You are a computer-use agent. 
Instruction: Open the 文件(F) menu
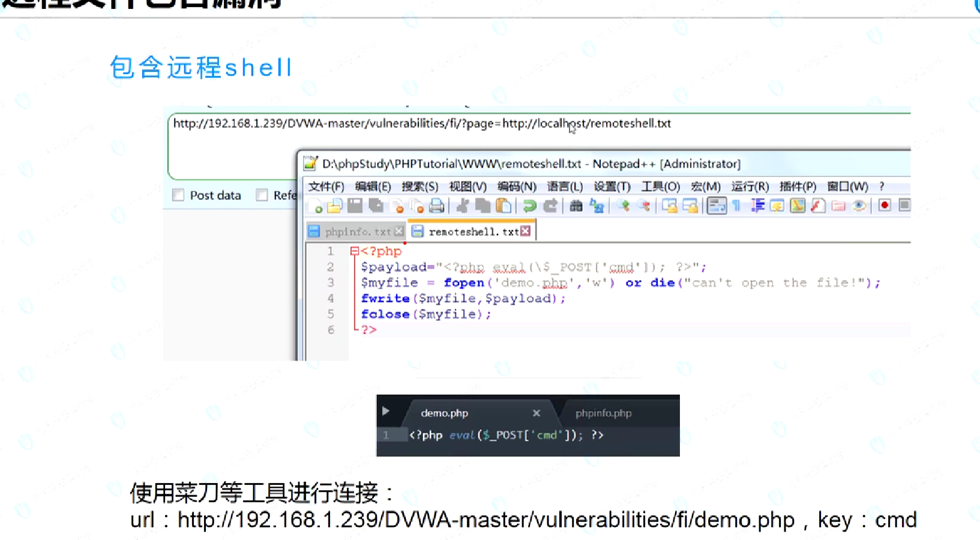coord(326,187)
